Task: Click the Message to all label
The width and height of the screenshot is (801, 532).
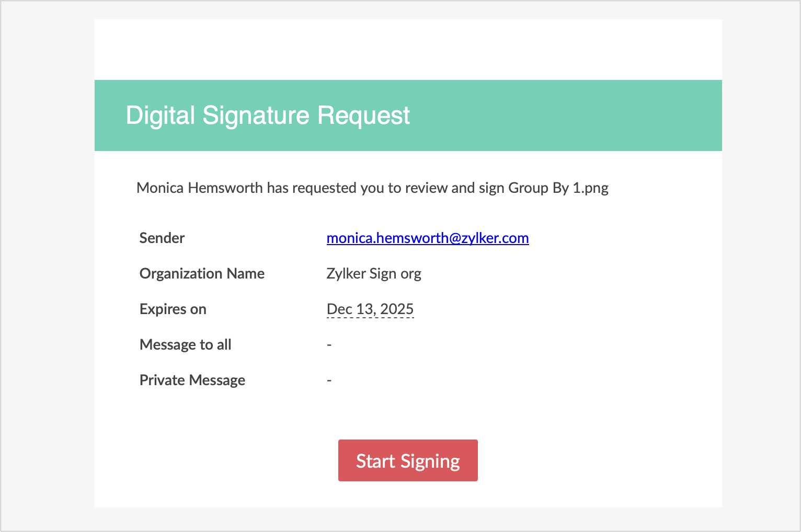Action: 185,345
